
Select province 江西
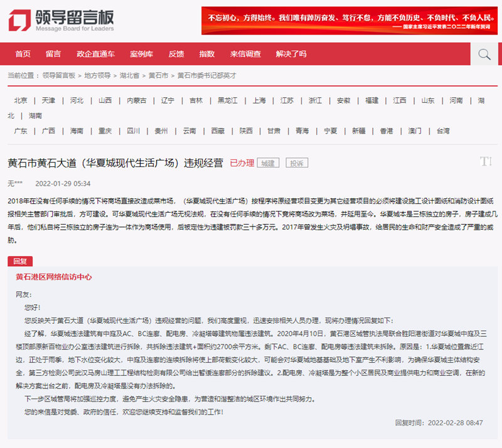click(400, 100)
